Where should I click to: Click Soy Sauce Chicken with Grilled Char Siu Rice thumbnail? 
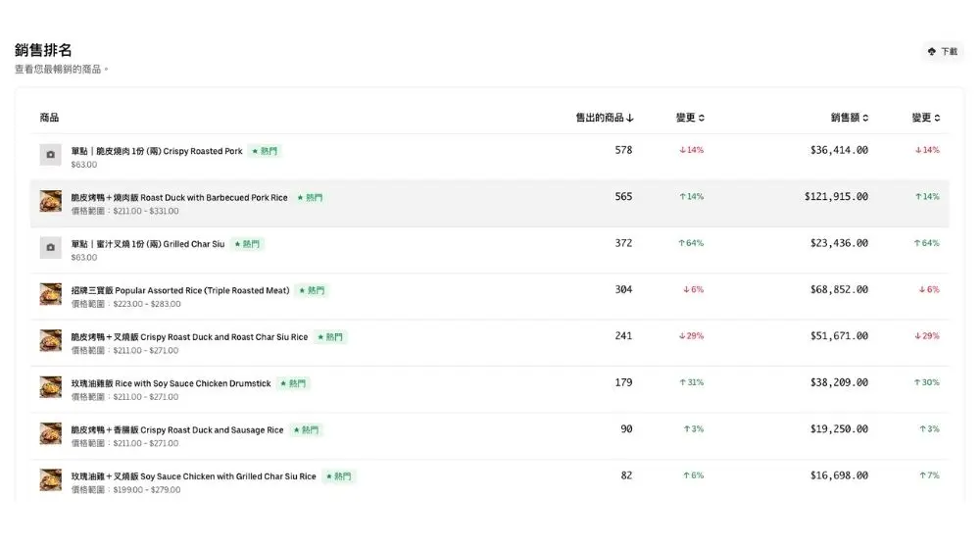click(x=51, y=480)
